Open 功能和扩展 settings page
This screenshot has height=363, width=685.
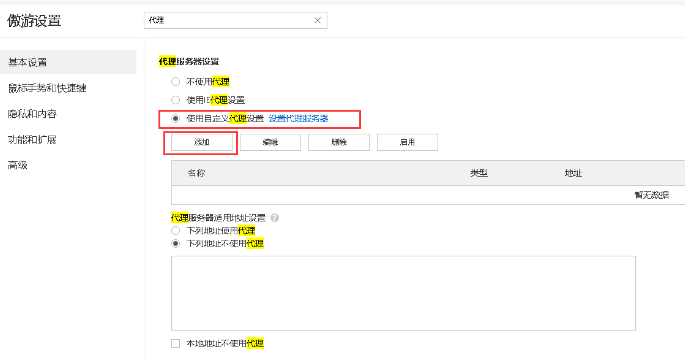[32, 140]
